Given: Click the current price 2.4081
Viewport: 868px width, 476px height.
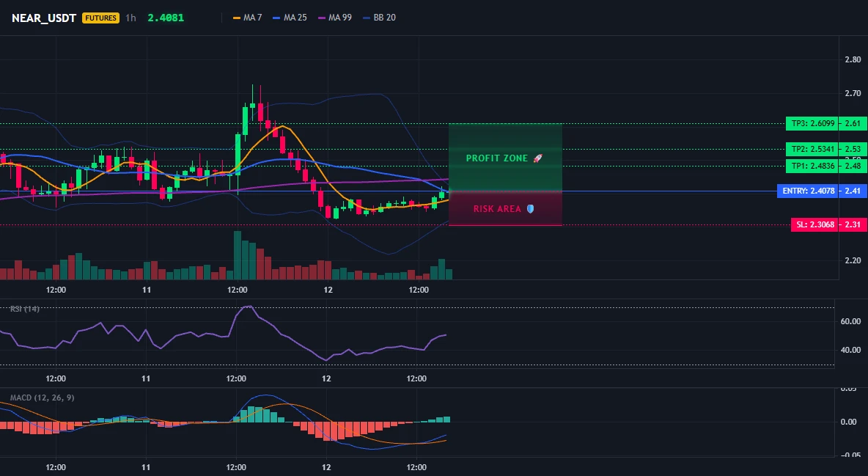Looking at the screenshot, I should tap(166, 18).
